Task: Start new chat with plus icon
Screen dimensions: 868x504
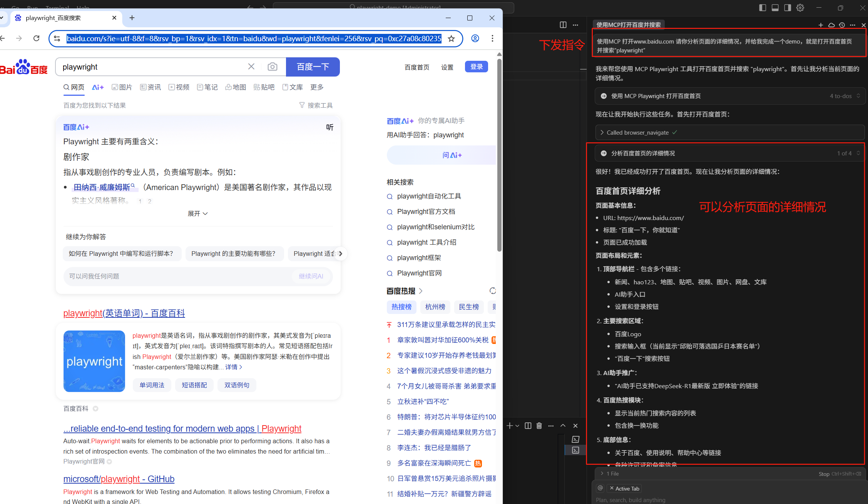Action: 821,25
